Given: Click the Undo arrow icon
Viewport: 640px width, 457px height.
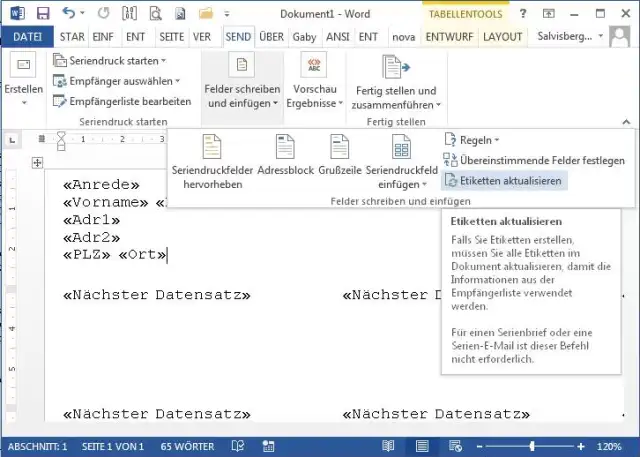Looking at the screenshot, I should [x=69, y=13].
